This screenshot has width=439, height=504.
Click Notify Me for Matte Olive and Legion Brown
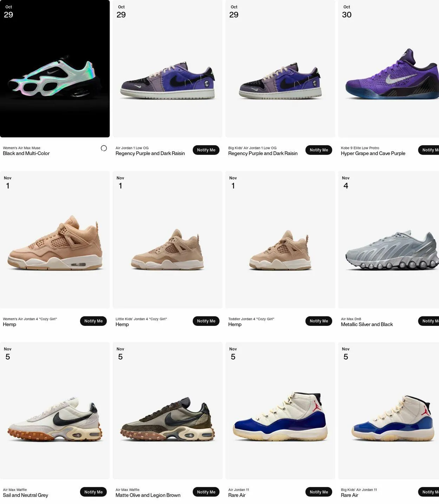pos(206,492)
